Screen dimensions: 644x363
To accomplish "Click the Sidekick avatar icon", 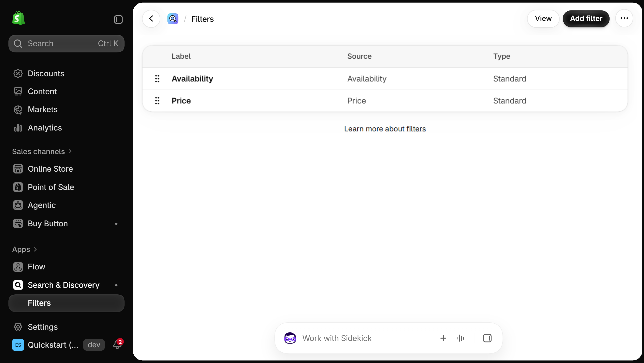I will click(290, 338).
